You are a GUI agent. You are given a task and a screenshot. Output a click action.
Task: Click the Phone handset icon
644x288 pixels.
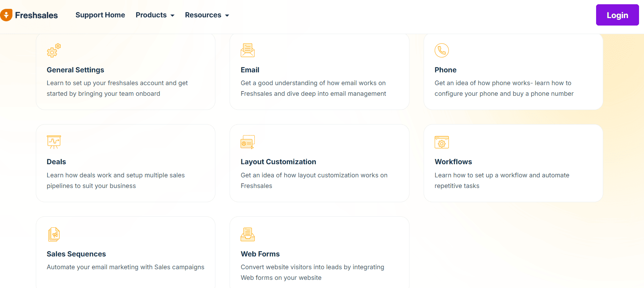point(442,50)
